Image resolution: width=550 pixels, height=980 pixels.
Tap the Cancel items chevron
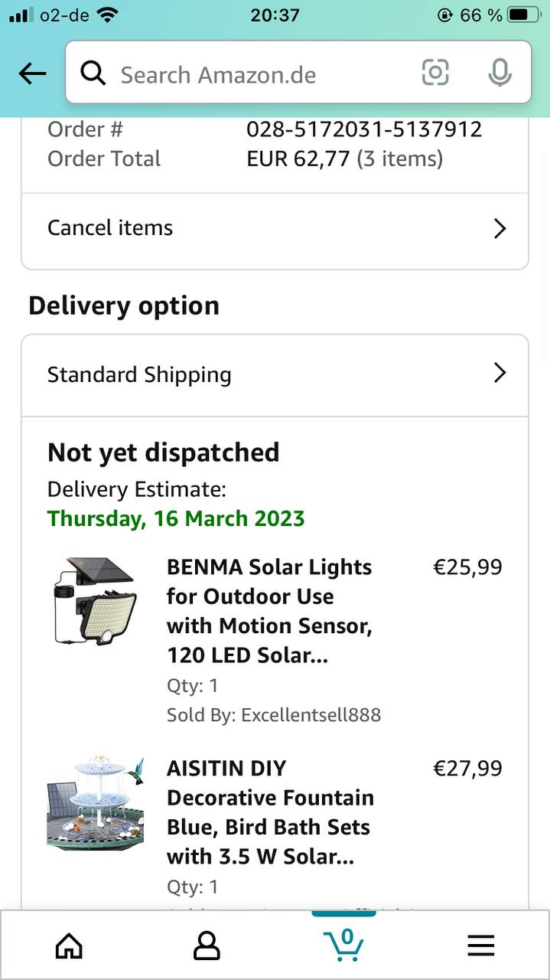(500, 228)
